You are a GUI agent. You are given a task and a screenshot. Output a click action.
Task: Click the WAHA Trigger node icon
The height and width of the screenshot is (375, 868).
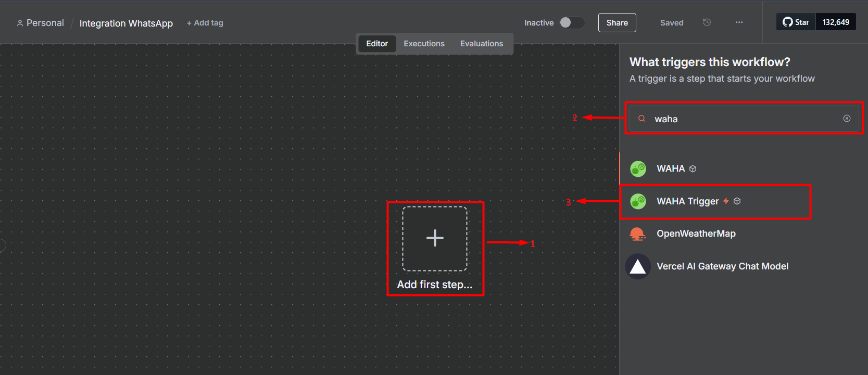point(638,201)
